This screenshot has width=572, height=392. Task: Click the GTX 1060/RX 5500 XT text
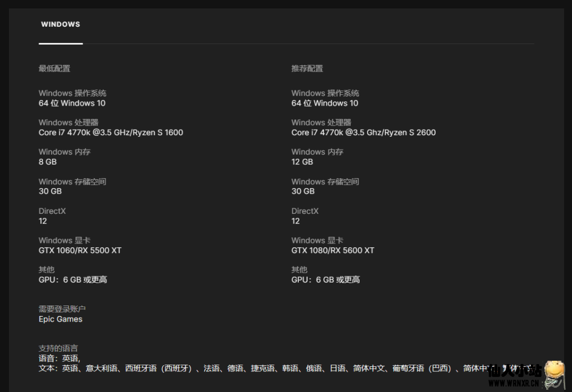(80, 250)
